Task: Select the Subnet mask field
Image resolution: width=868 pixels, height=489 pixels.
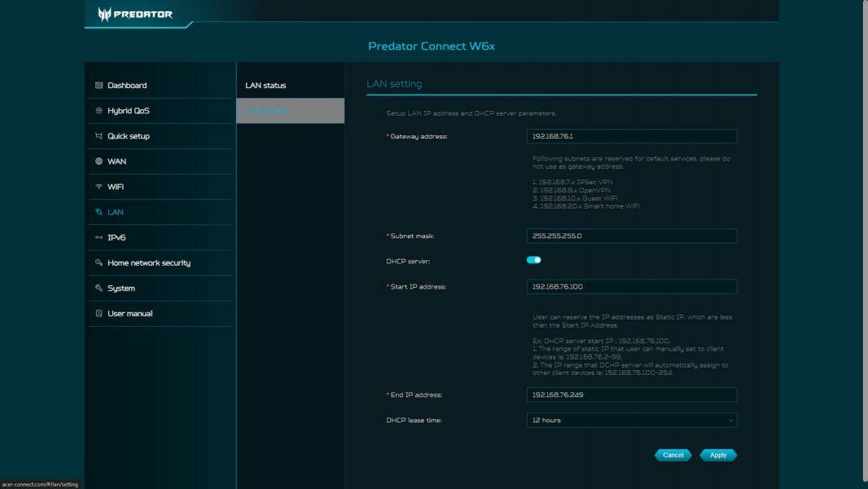Action: tap(632, 236)
